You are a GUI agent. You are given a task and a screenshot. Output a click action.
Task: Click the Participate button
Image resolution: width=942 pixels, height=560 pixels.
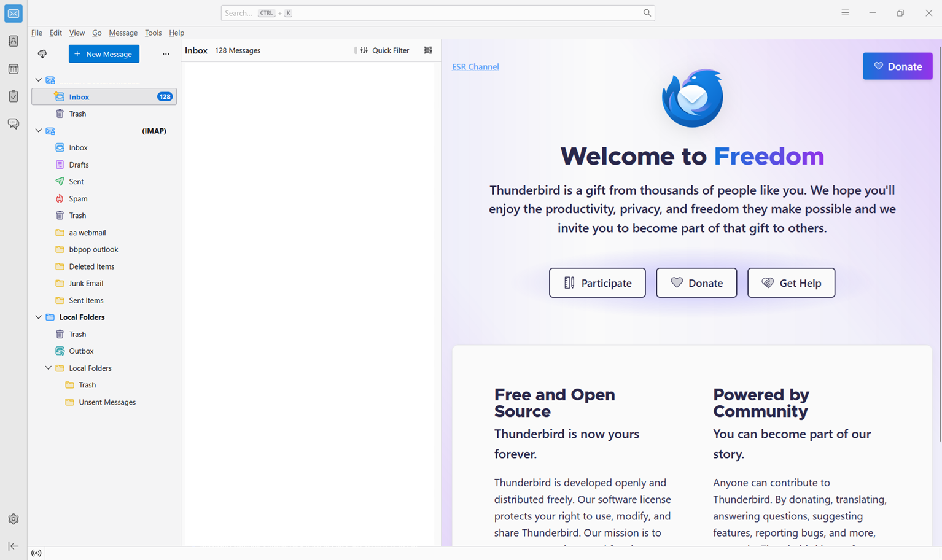[597, 282]
